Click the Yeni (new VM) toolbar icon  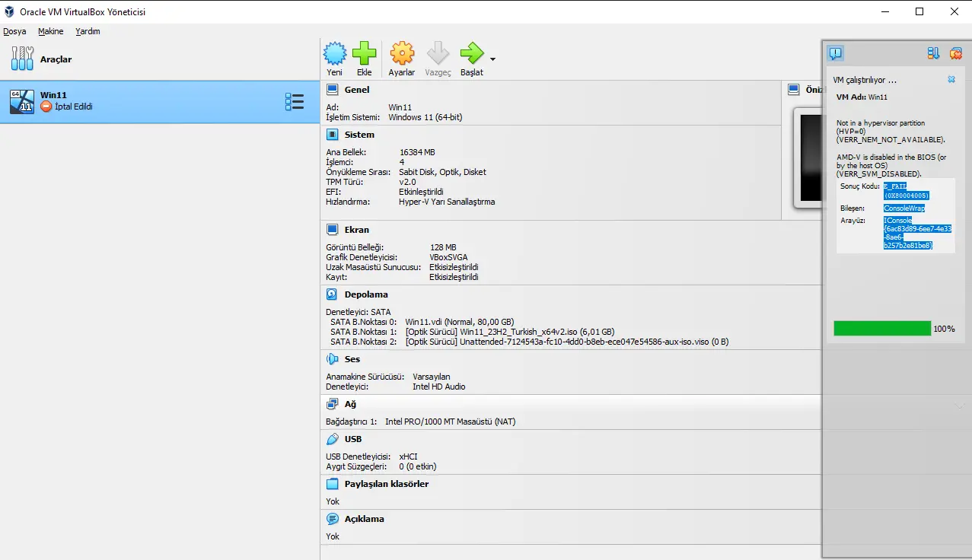coord(335,53)
